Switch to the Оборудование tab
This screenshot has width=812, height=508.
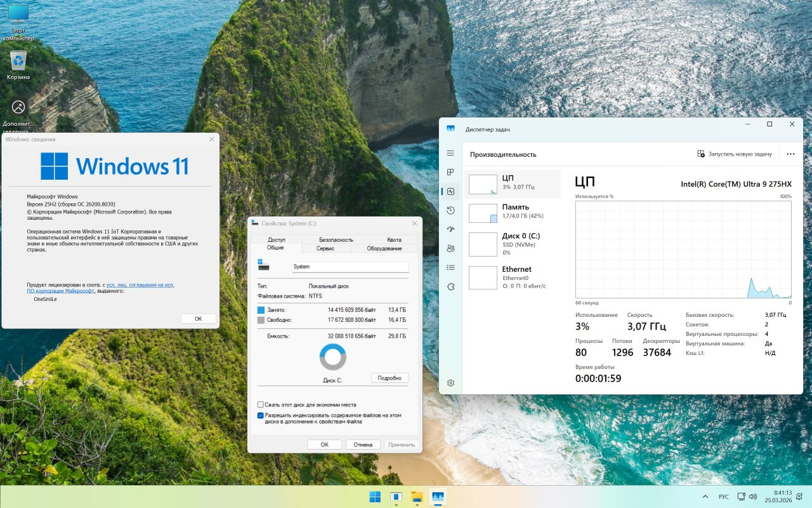[384, 248]
